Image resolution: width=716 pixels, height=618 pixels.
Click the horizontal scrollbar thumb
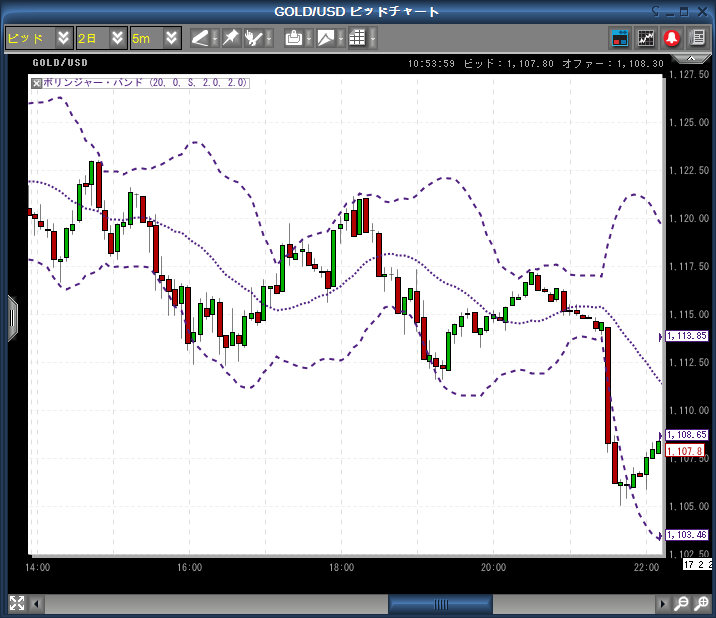[x=440, y=604]
